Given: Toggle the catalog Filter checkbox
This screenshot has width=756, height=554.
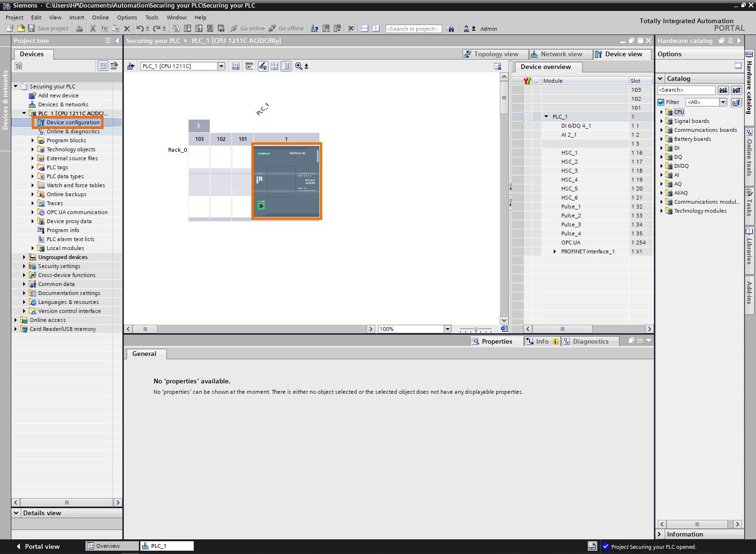Looking at the screenshot, I should (661, 102).
